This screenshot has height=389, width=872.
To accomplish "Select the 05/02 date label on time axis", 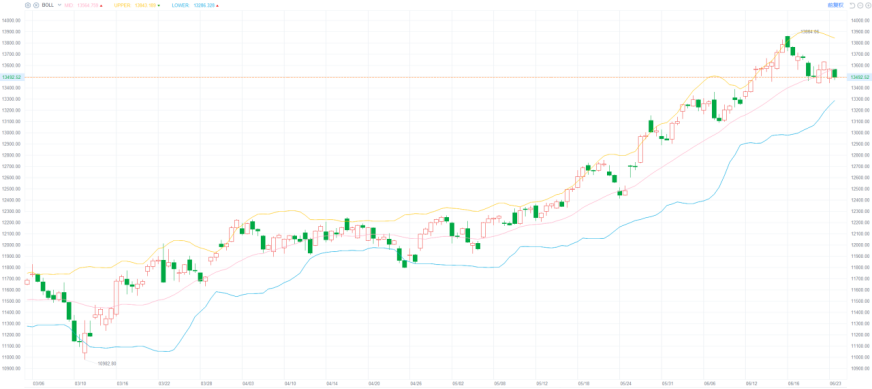I will click(458, 383).
